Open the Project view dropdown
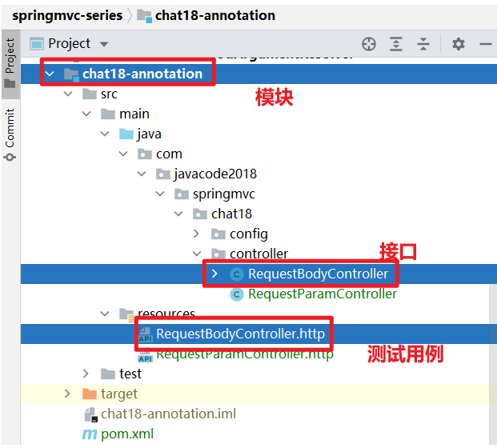Viewport: 497px width, 448px height. click(x=104, y=44)
